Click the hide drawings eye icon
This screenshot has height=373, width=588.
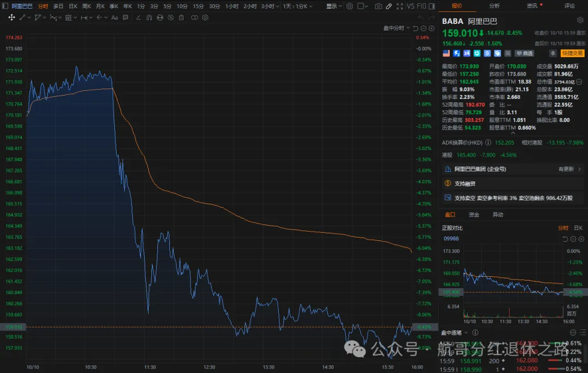(170, 17)
